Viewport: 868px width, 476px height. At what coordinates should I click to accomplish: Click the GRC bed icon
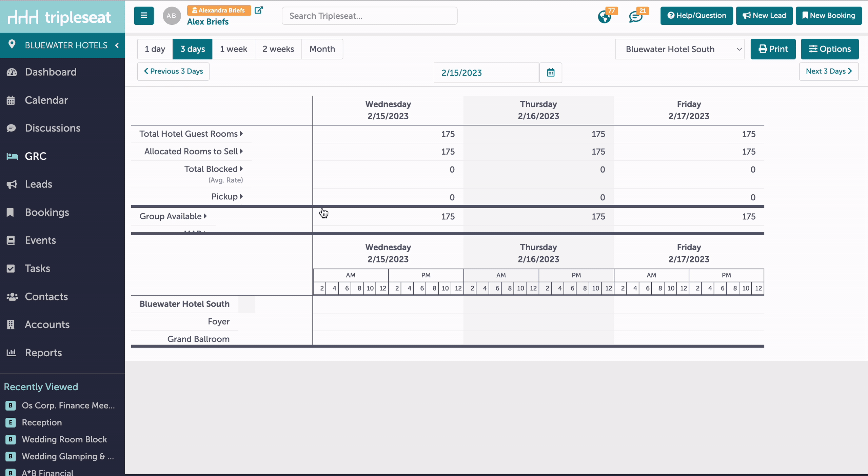(x=12, y=156)
